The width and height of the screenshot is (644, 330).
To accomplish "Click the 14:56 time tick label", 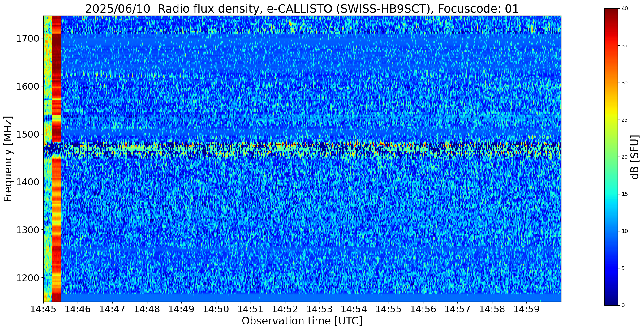I will (x=423, y=309).
